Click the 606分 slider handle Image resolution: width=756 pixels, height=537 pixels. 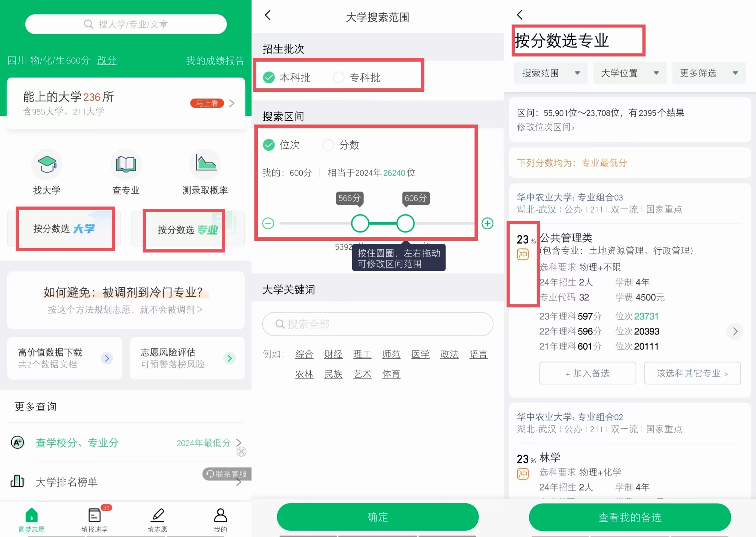(x=406, y=224)
